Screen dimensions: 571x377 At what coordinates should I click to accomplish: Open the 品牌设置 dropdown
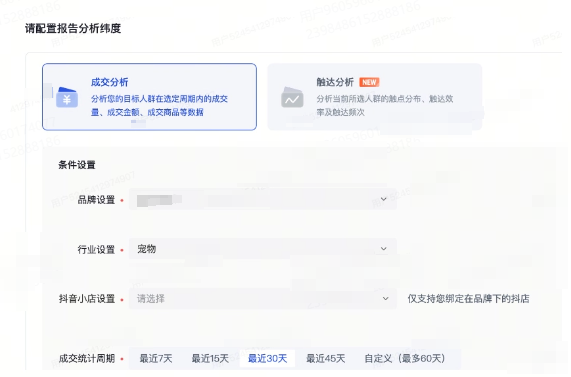coord(263,199)
